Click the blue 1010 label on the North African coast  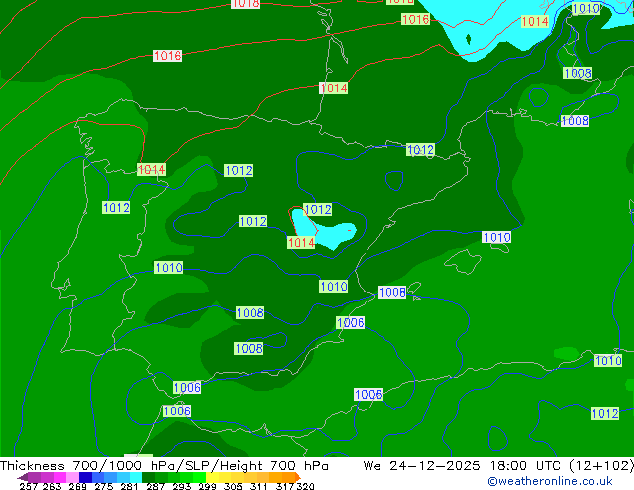pos(608,360)
